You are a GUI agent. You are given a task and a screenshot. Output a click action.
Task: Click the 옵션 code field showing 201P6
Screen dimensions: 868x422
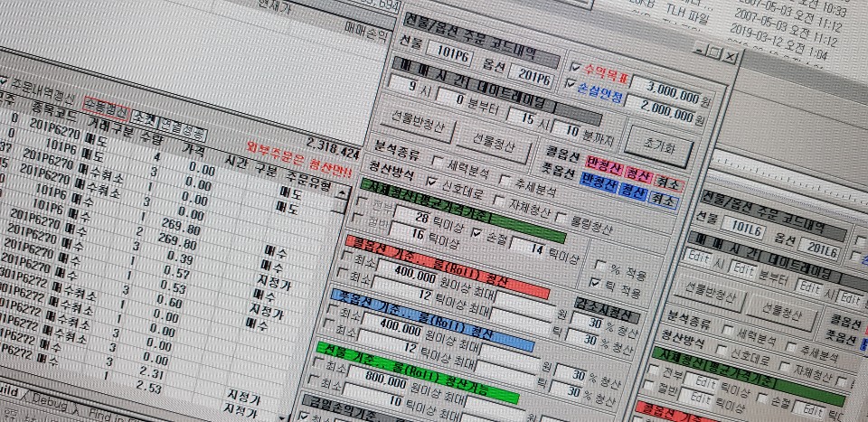531,78
